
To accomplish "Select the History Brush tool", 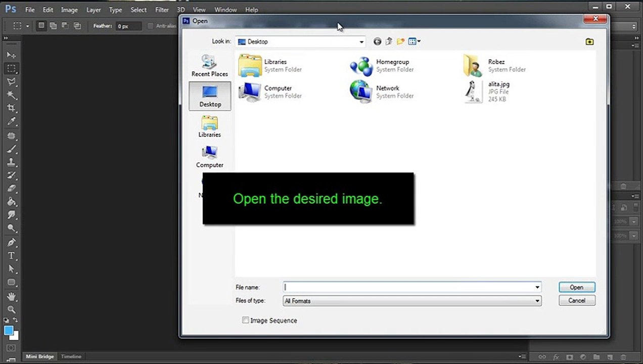I will point(11,175).
